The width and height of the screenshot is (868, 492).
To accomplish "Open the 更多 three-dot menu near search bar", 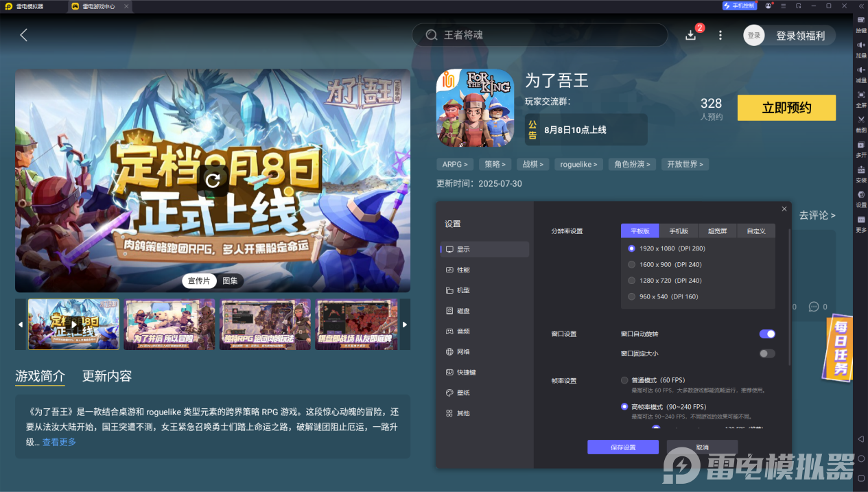I will point(720,34).
